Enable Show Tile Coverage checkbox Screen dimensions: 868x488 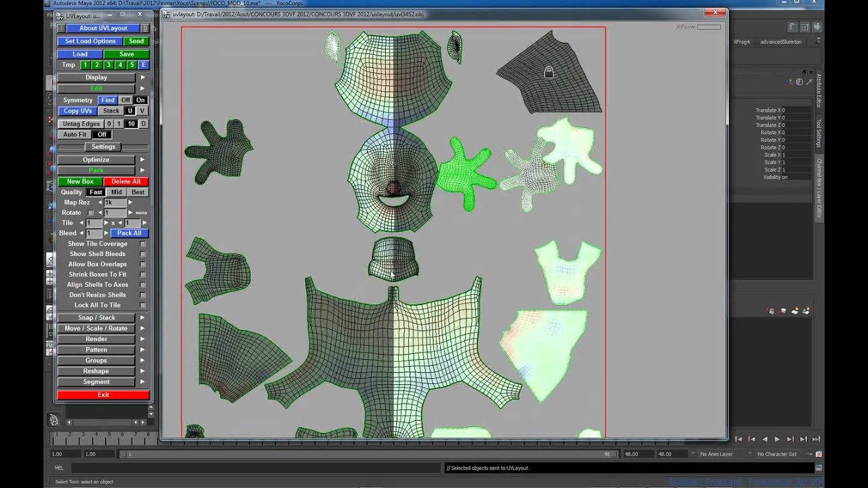point(142,244)
